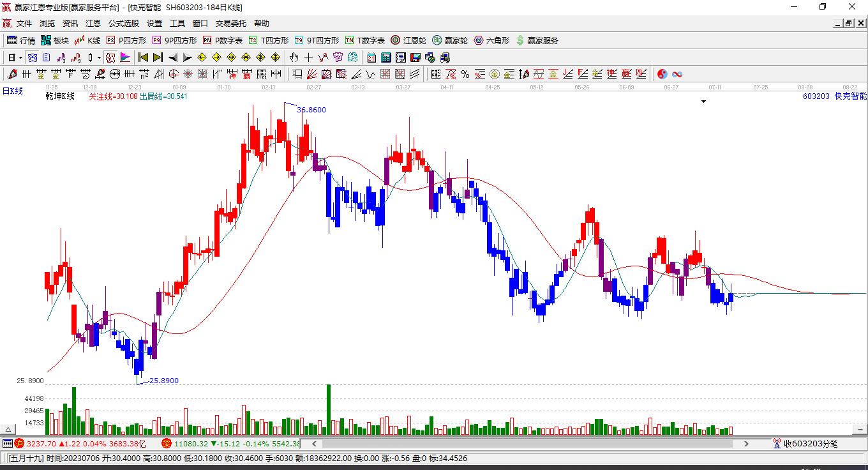868x470 pixels.
Task: Click the Gann fan lines icon
Action: 312,74
